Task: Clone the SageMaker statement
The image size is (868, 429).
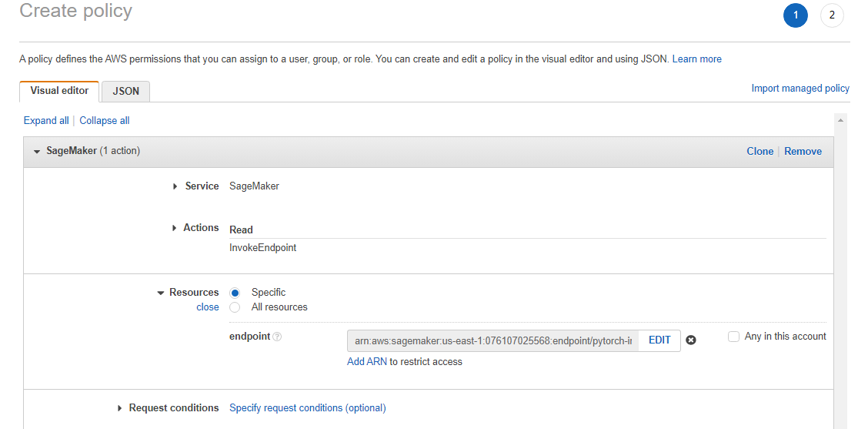Action: [759, 151]
